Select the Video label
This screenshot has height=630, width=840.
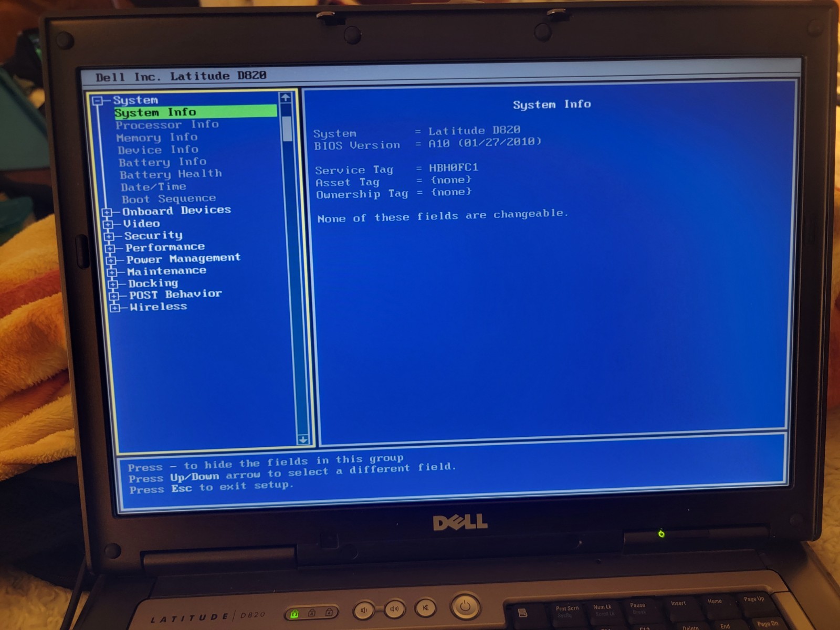(142, 224)
